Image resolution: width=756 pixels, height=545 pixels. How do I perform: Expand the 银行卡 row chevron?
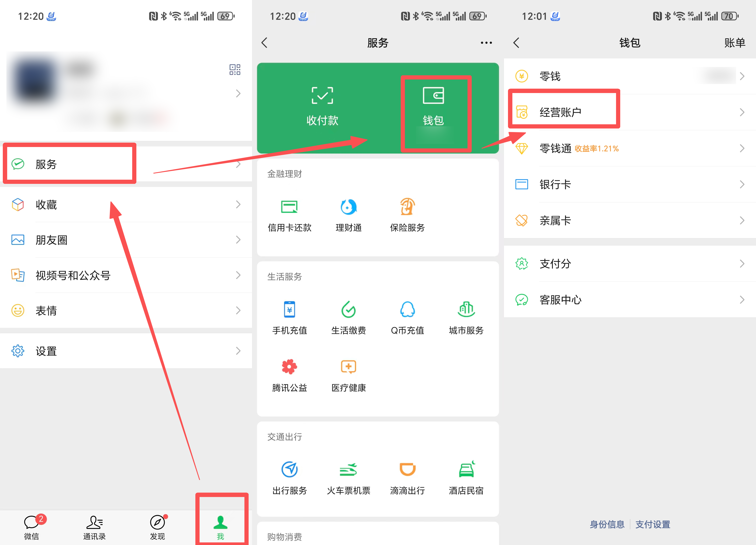(742, 184)
